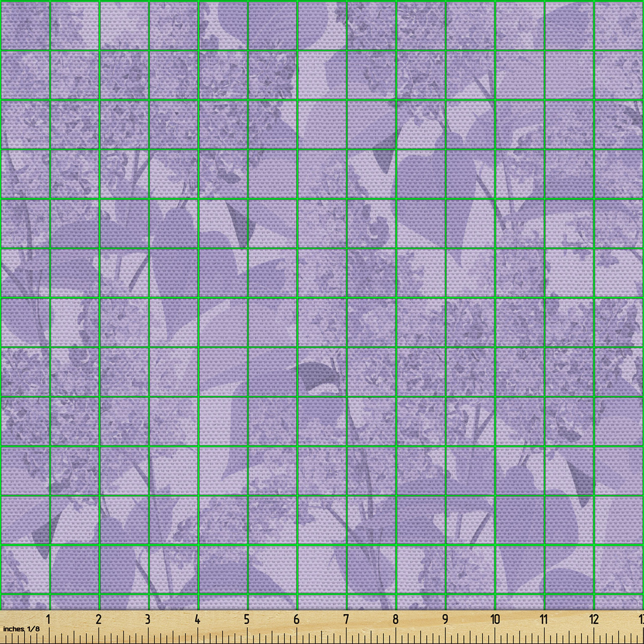This screenshot has width=644, height=644.
Task: Click the number 9 on the ruler
Action: tap(445, 619)
